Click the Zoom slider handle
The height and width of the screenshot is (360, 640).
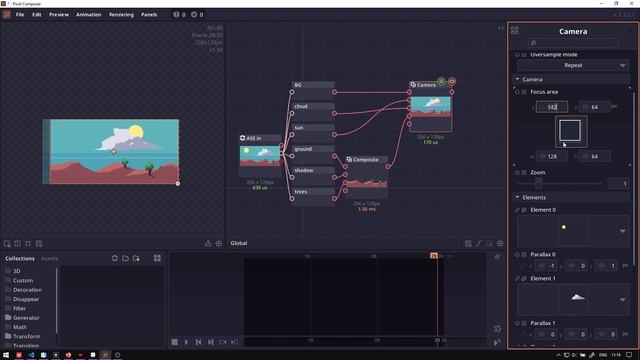pos(539,184)
